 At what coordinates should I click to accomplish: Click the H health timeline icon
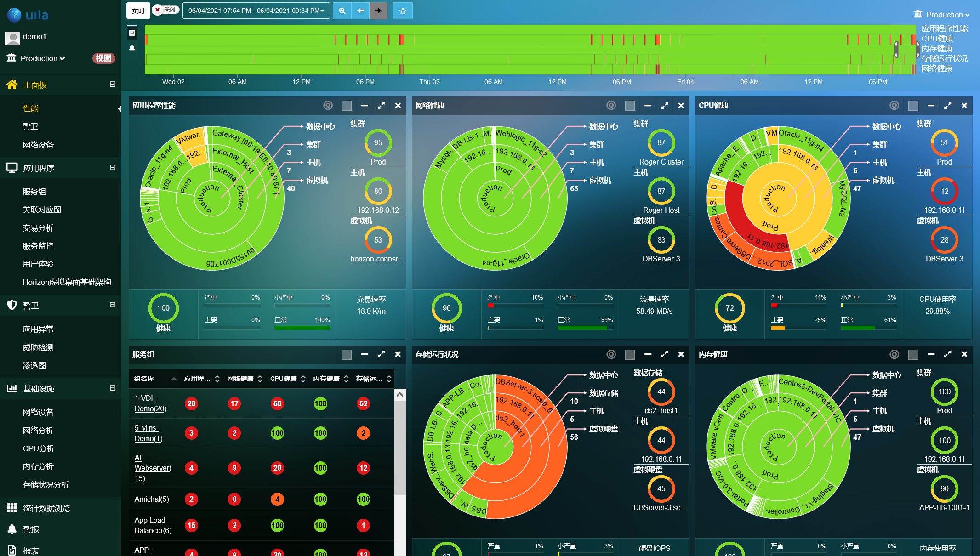coord(132,33)
